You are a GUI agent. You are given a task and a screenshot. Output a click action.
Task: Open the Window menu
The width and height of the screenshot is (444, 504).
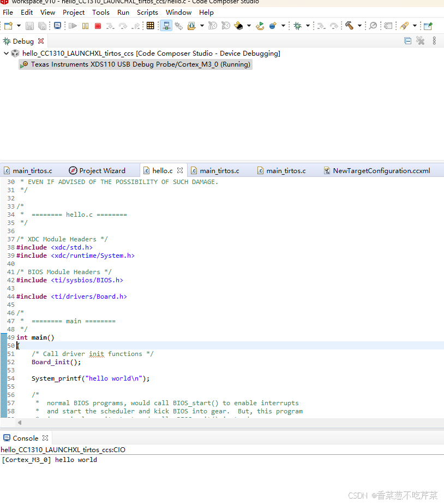(178, 12)
